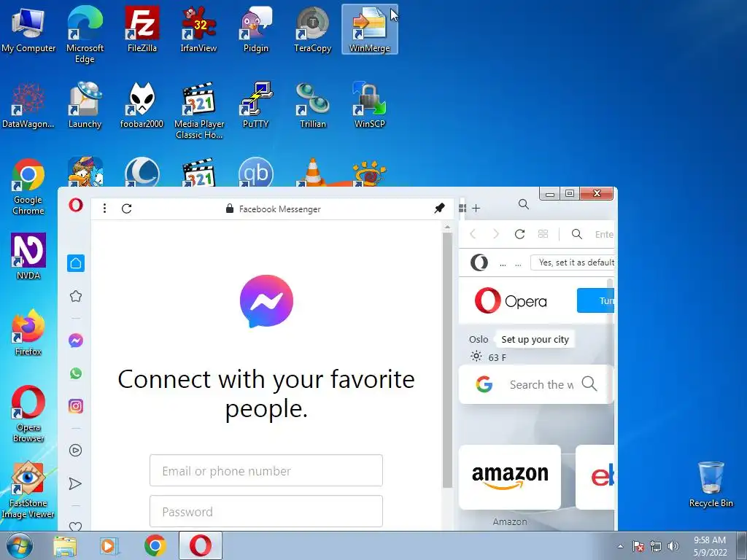Open Opera sidebar workspace home icon
This screenshot has width=747, height=560.
tap(76, 263)
